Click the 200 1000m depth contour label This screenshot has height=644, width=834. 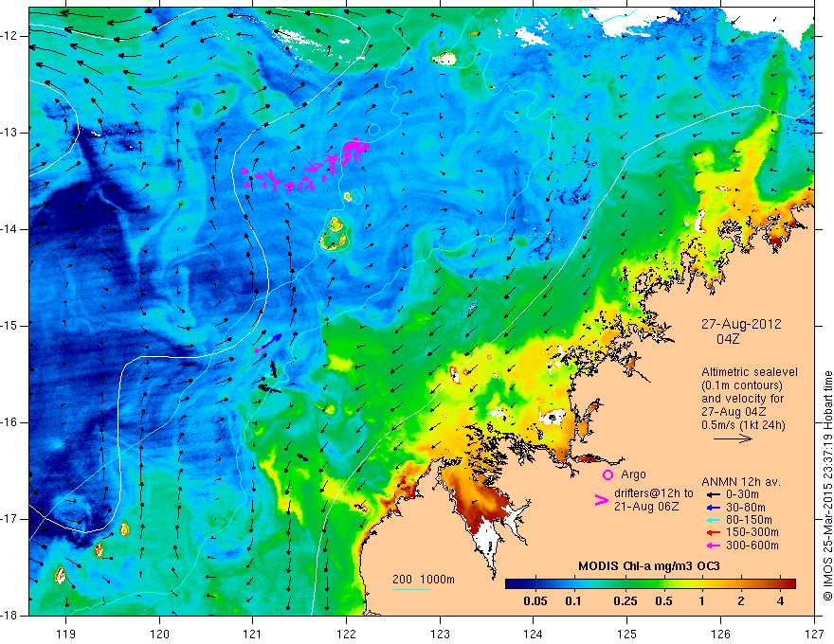pyautogui.click(x=424, y=580)
